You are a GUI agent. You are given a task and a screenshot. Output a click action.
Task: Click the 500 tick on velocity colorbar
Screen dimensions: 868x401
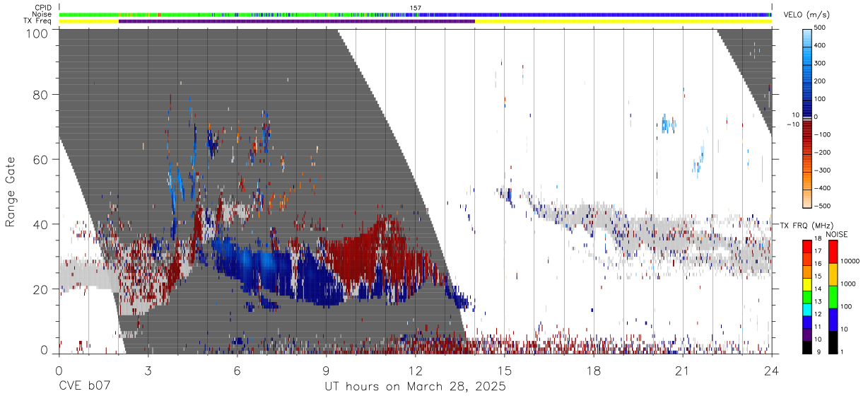tap(820, 28)
